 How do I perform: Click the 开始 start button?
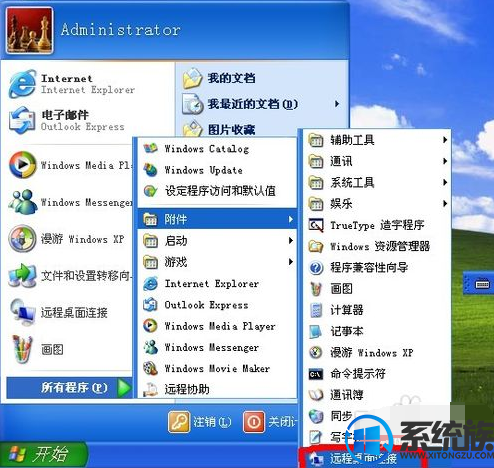coord(43,454)
